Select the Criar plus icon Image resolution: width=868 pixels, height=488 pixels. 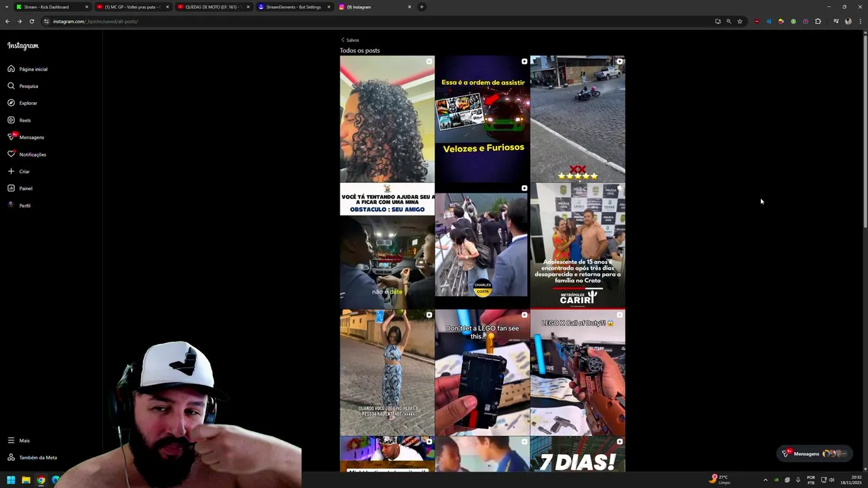pos(11,171)
